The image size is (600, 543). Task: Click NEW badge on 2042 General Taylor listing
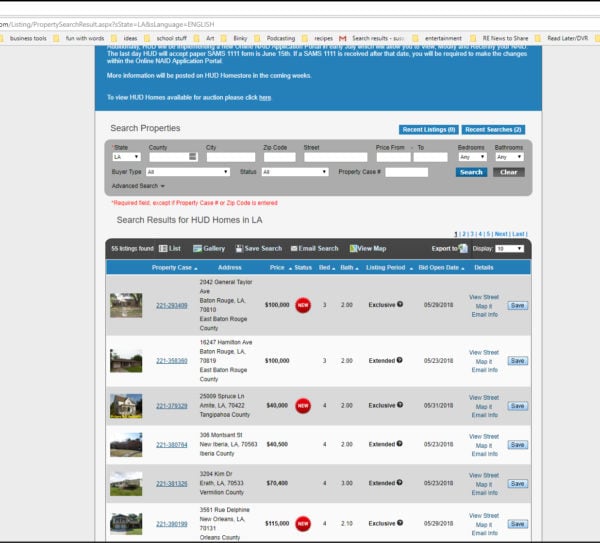pos(303,305)
